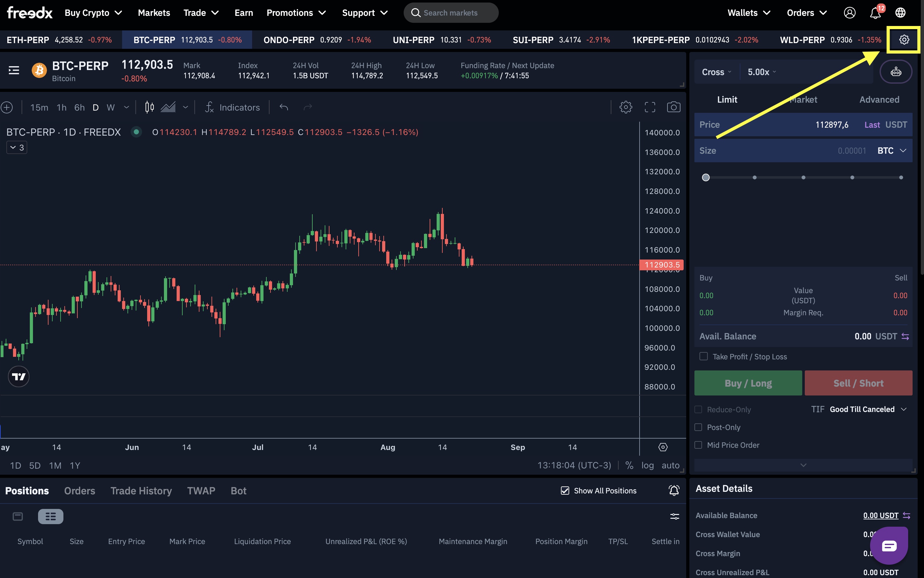The height and width of the screenshot is (578, 924).
Task: Enable Take Profit / Stop Loss checkbox
Action: [x=704, y=356]
